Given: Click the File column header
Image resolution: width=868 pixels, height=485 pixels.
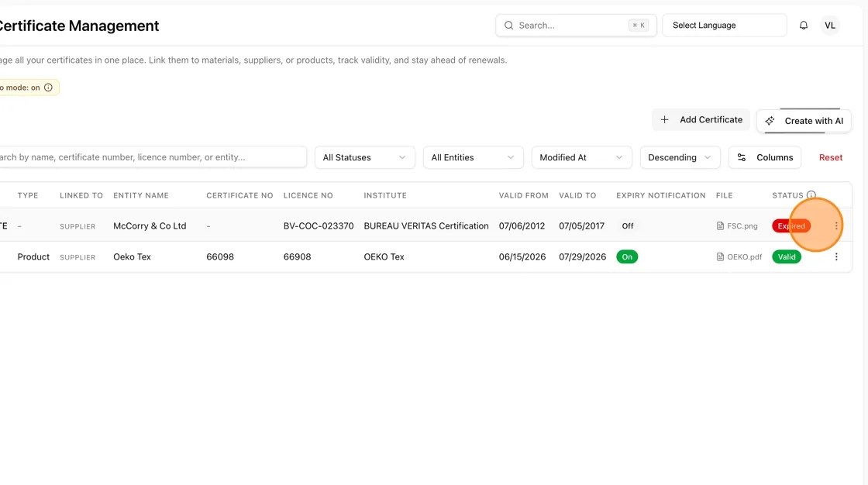Looking at the screenshot, I should pyautogui.click(x=724, y=195).
